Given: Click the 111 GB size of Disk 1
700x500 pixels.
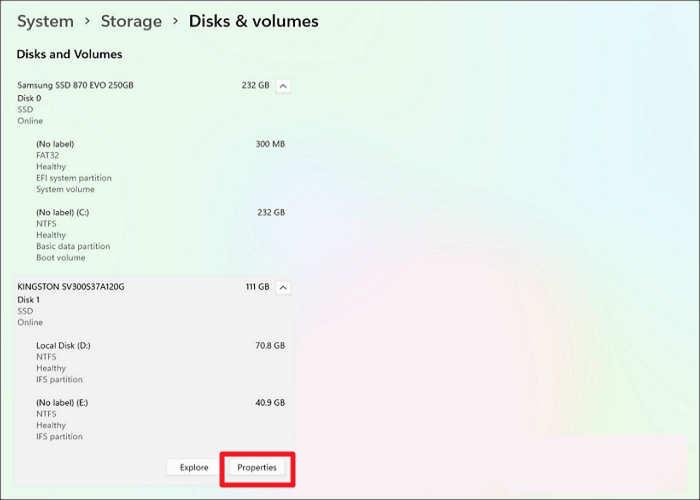Looking at the screenshot, I should click(x=257, y=287).
